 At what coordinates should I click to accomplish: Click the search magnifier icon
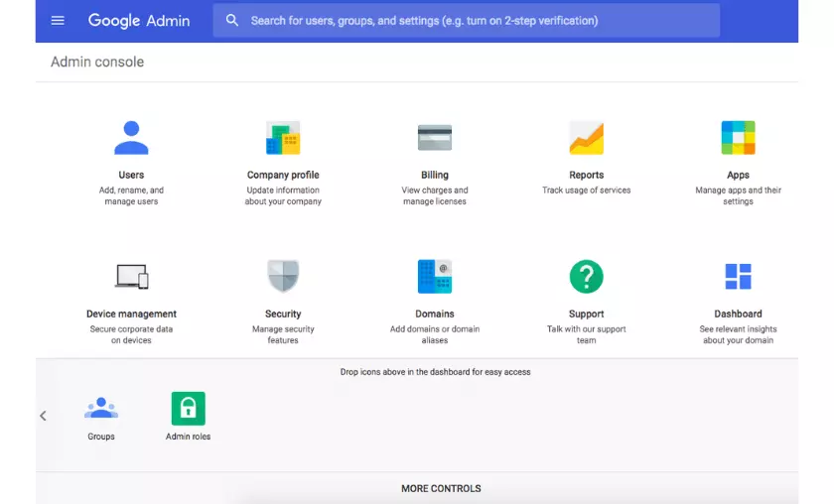(232, 21)
